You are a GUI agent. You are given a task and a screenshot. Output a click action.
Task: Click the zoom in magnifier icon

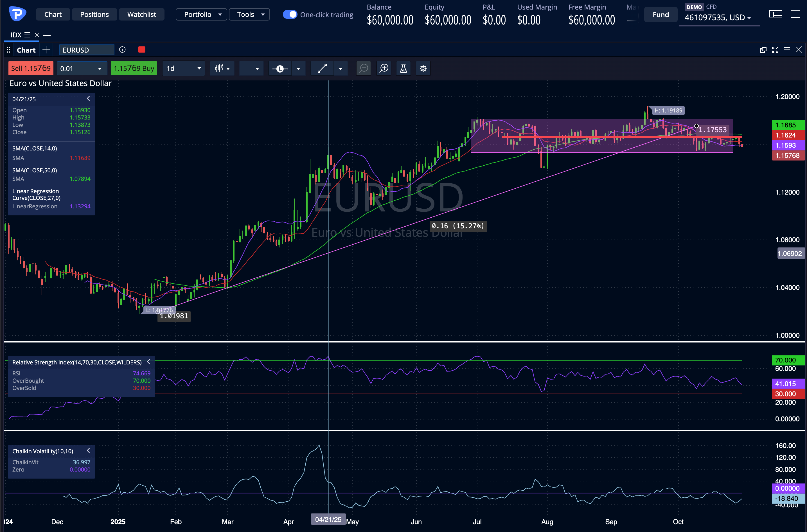pos(384,69)
